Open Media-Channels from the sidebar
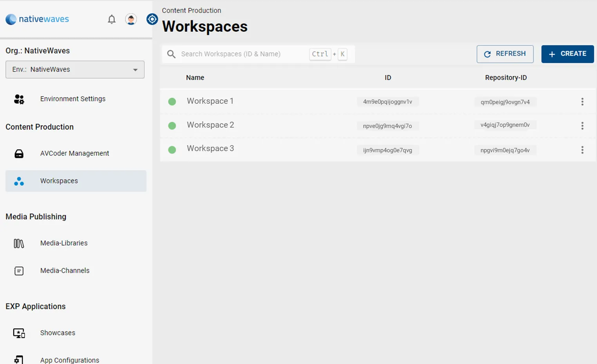 coord(65,271)
